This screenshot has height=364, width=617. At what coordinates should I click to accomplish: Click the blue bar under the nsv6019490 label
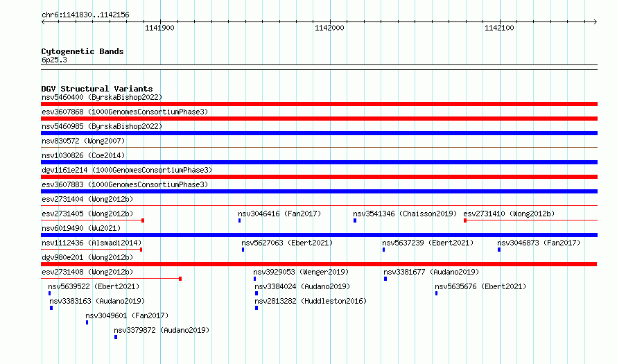(319, 235)
